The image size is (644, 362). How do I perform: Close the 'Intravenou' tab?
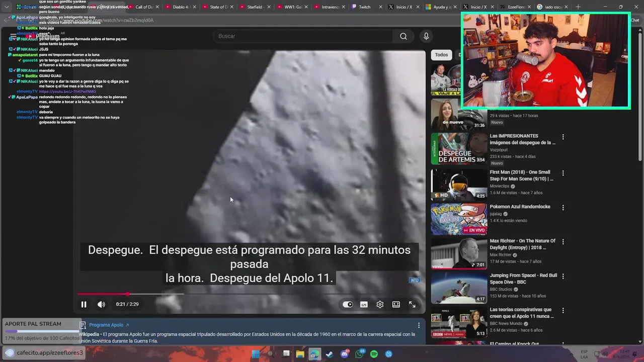click(x=344, y=7)
